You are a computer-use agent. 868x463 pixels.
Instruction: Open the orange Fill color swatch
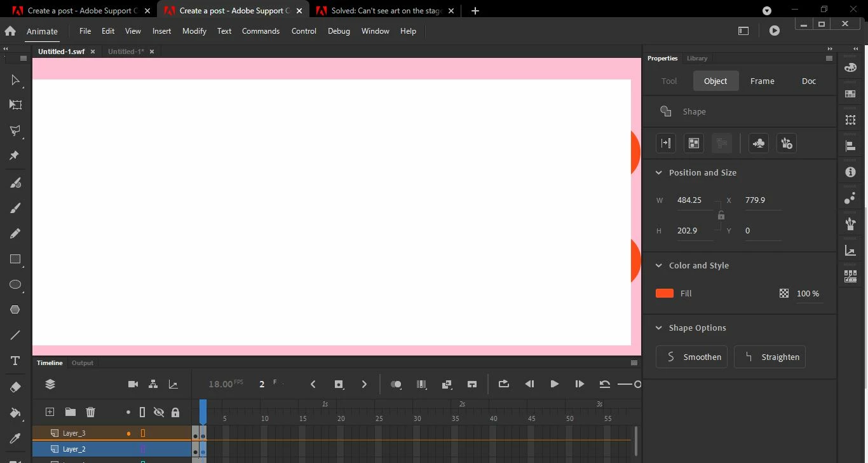(665, 293)
